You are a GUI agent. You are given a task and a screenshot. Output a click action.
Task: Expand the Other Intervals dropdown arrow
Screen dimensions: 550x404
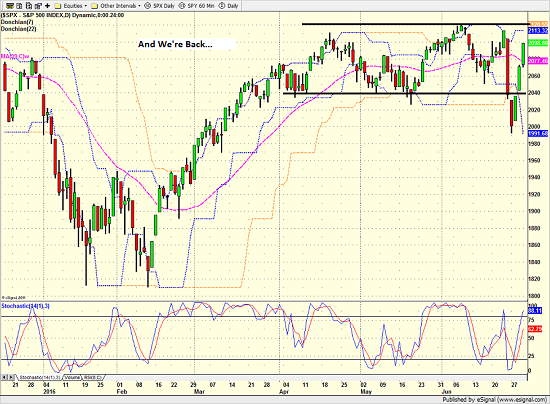tap(139, 6)
